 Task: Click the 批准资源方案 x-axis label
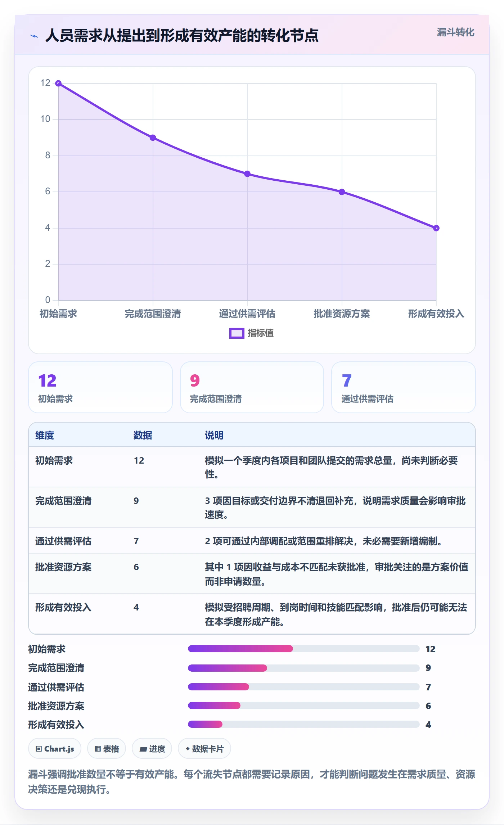[342, 314]
